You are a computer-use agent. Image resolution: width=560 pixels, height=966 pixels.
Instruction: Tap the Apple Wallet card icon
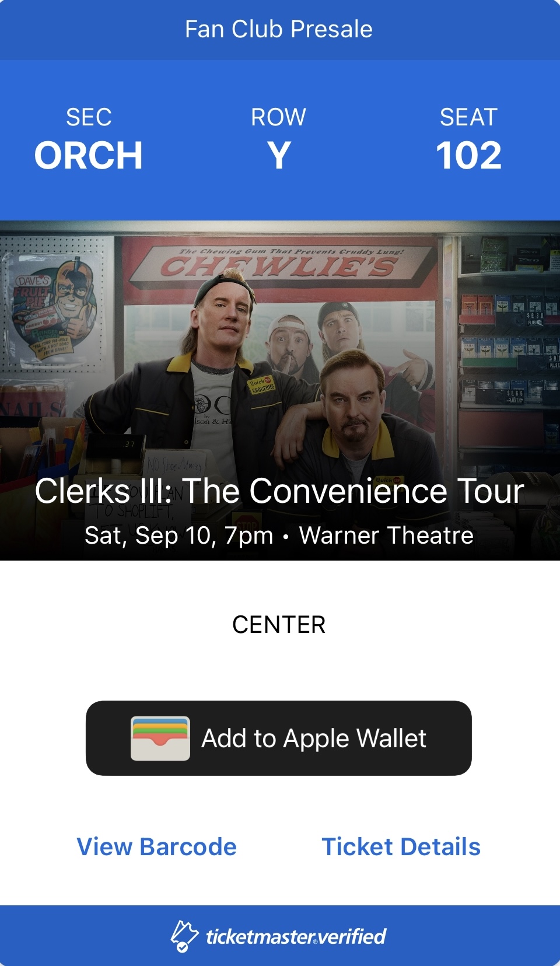(x=160, y=738)
